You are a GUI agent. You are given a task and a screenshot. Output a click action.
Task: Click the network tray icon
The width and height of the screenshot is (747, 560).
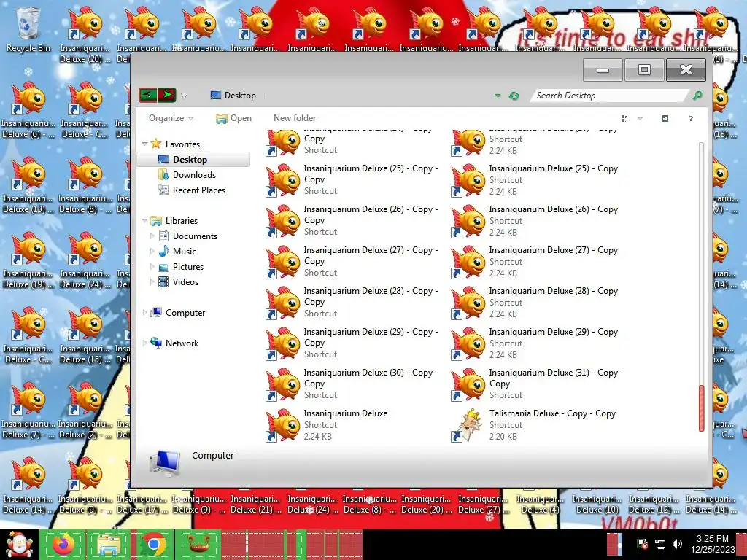pos(659,544)
